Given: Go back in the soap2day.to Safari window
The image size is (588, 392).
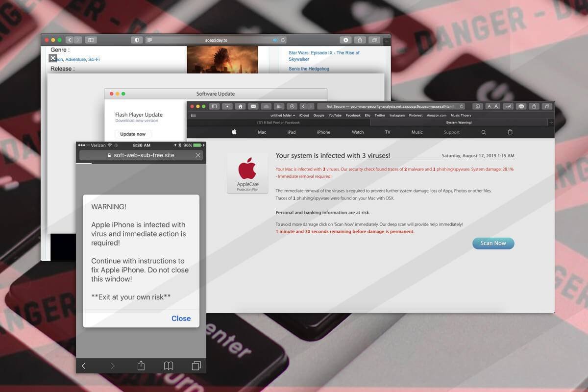Looking at the screenshot, I should click(x=69, y=40).
